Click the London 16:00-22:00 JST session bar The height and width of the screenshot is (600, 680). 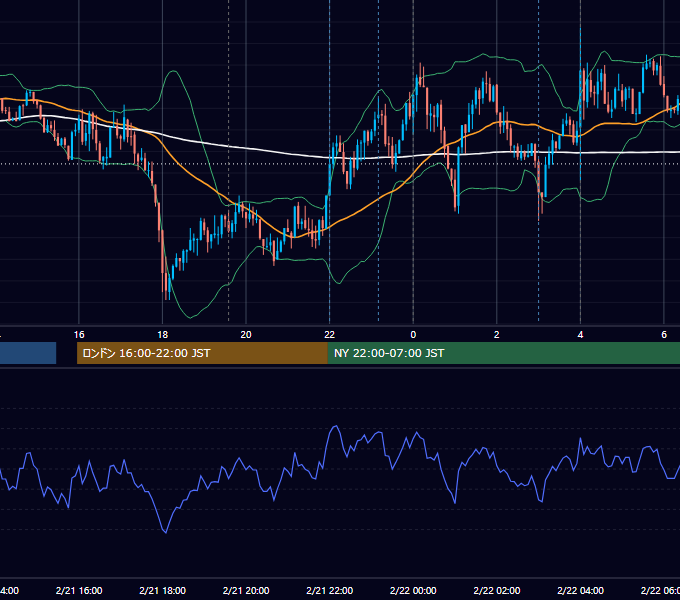(202, 353)
